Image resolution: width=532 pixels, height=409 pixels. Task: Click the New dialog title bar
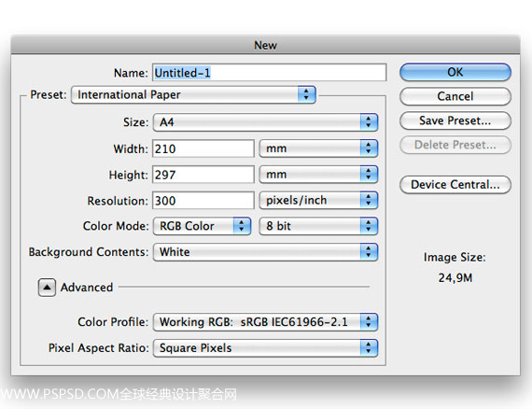click(265, 45)
